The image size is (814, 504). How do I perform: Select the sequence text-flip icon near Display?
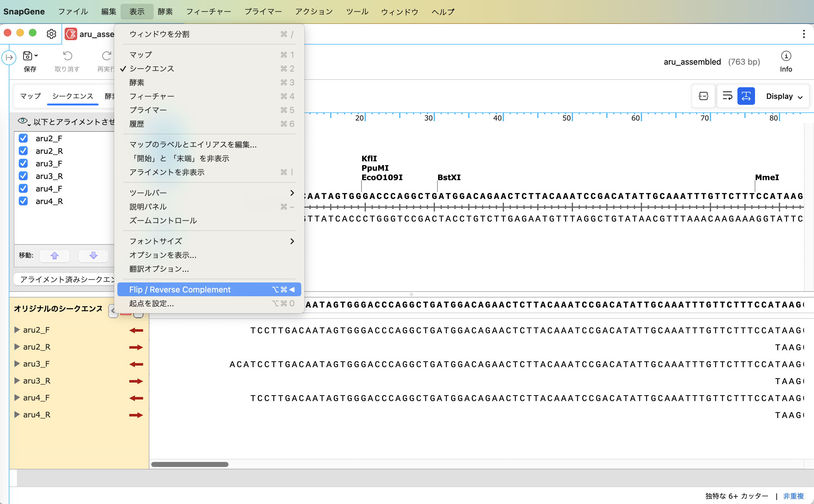point(746,96)
